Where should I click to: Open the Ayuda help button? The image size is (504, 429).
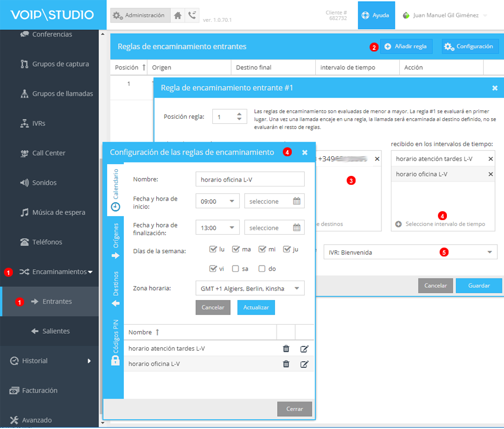(x=376, y=15)
